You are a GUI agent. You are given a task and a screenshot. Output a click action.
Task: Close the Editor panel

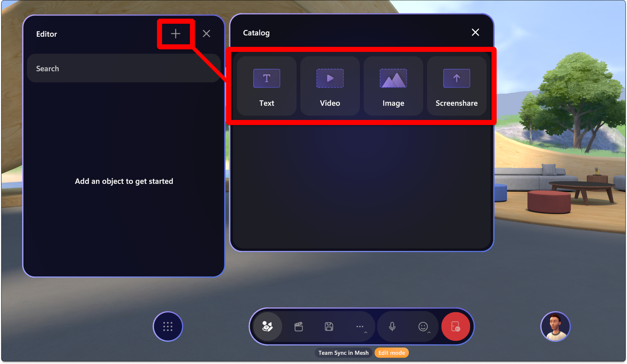pyautogui.click(x=206, y=33)
